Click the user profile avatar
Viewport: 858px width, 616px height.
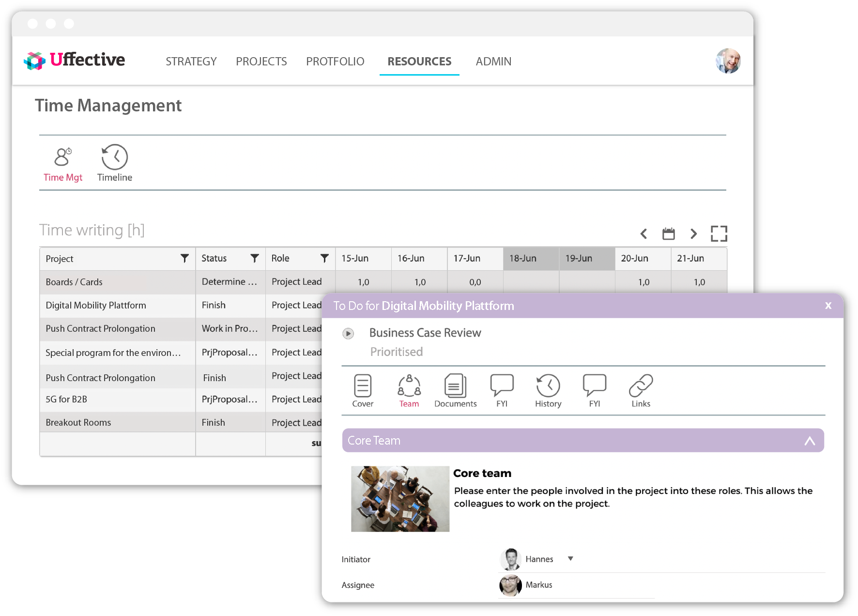pyautogui.click(x=728, y=61)
